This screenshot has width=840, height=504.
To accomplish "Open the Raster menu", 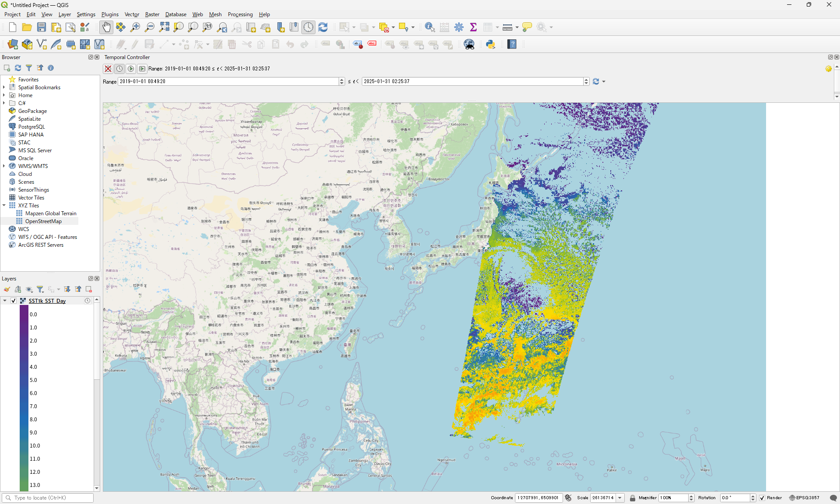I will click(x=152, y=14).
